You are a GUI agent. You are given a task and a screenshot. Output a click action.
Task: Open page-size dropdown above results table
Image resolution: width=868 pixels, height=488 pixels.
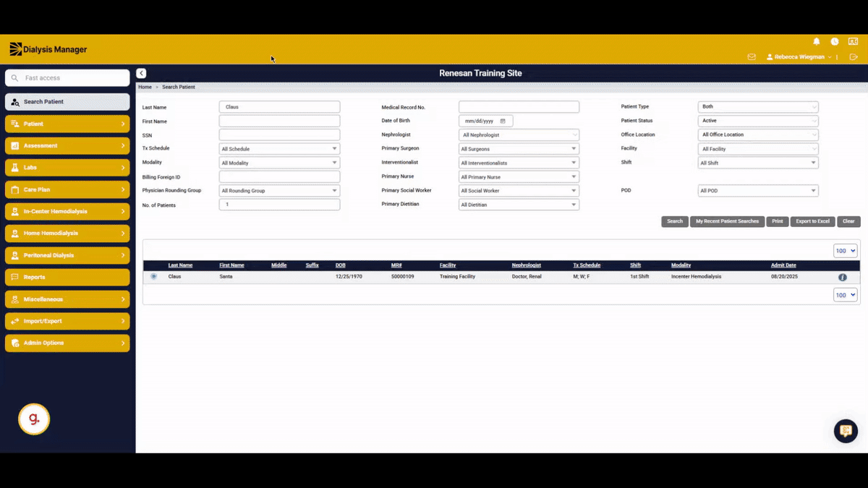[x=845, y=251]
